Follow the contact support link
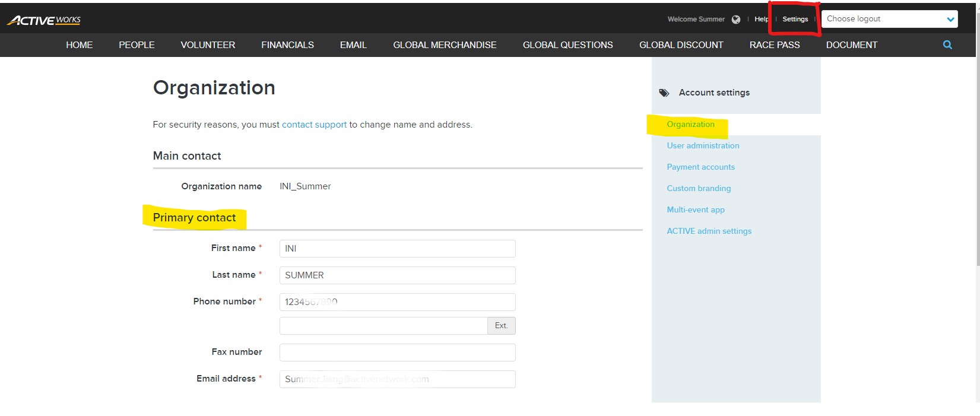The image size is (980, 416). (314, 125)
